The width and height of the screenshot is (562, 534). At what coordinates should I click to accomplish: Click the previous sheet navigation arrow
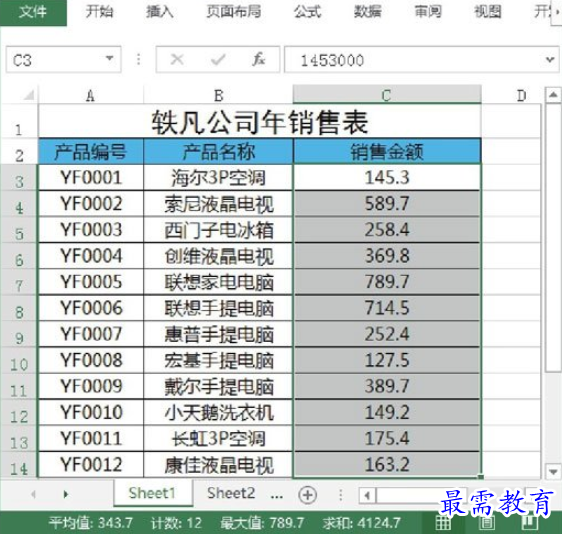33,495
